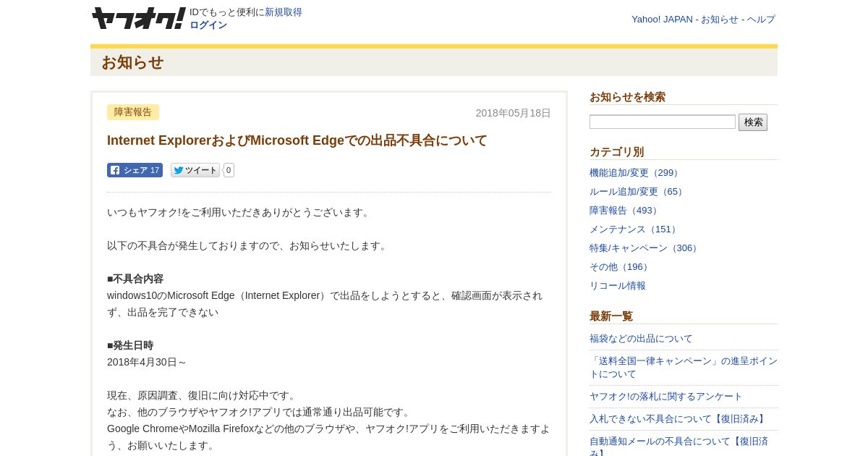
Task: Open ヤフオク!の落札に関するアンケート notice
Action: 666,397
